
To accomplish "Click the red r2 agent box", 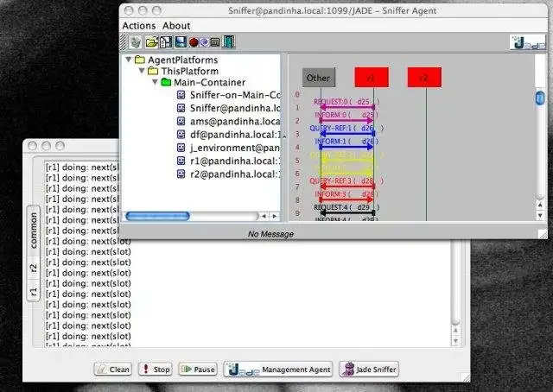I will point(424,77).
